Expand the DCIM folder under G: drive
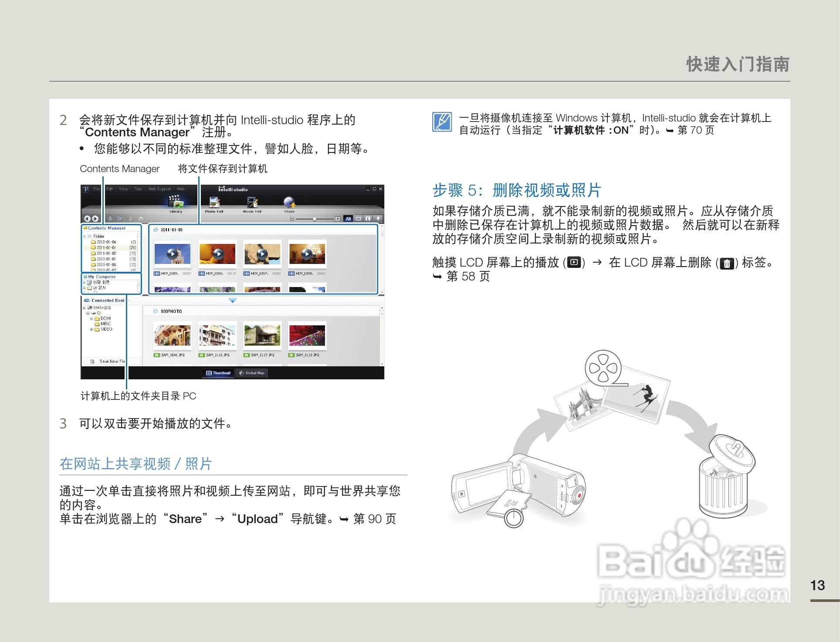Screen dimensions: 840x642 [x=91, y=318]
